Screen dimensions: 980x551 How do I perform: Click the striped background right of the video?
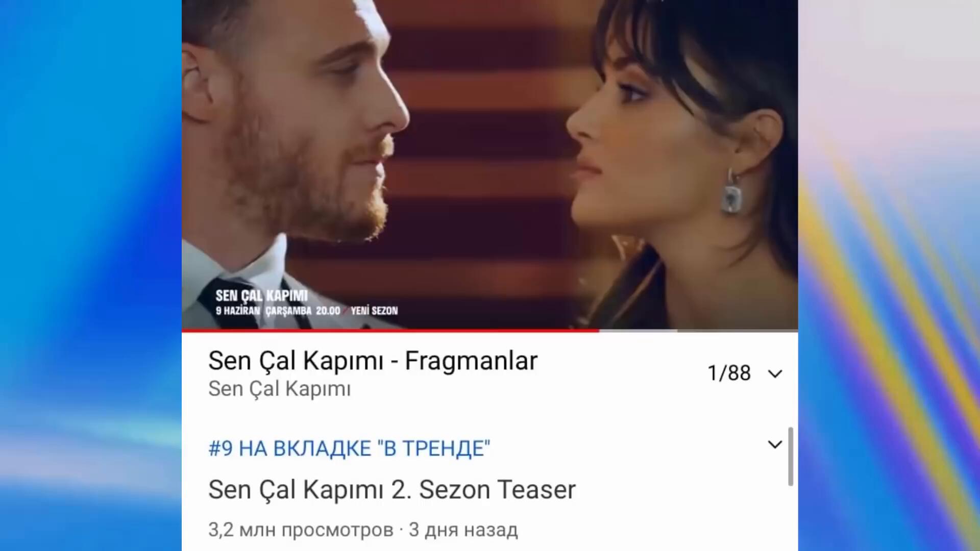[x=889, y=275]
